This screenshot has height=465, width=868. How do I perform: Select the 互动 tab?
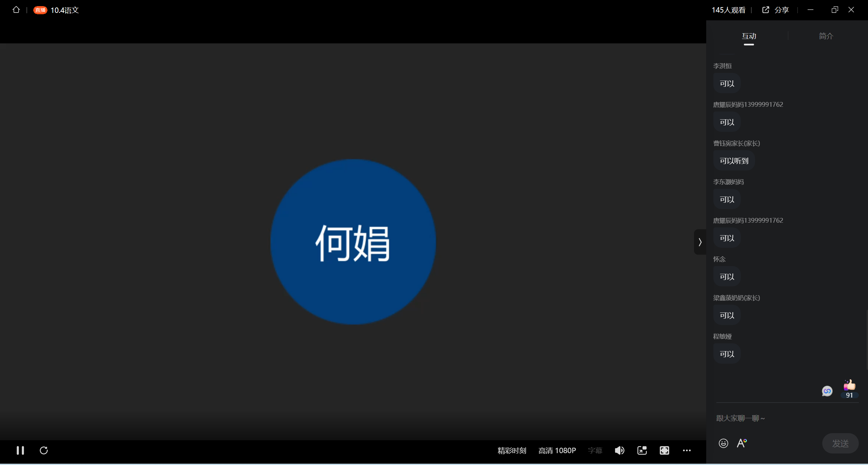(x=748, y=36)
